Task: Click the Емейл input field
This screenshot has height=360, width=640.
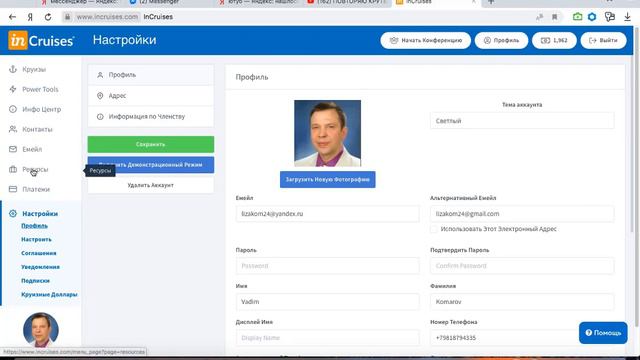Action: (327, 214)
